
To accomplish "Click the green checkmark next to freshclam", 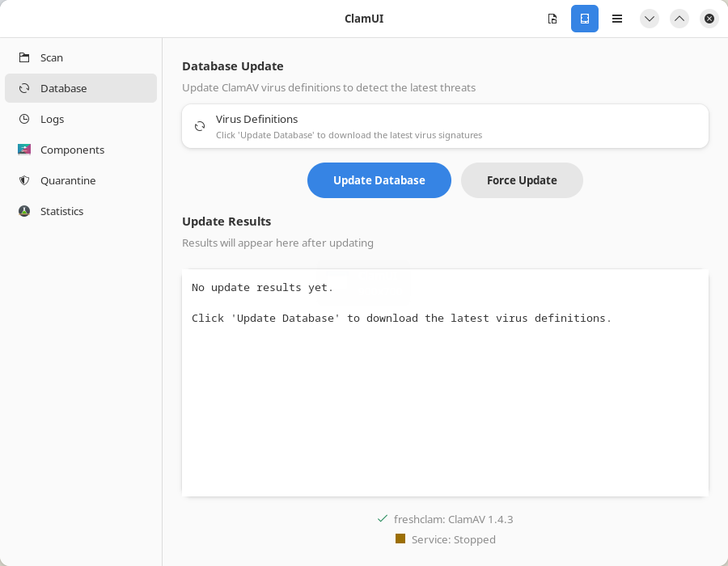I will click(383, 518).
